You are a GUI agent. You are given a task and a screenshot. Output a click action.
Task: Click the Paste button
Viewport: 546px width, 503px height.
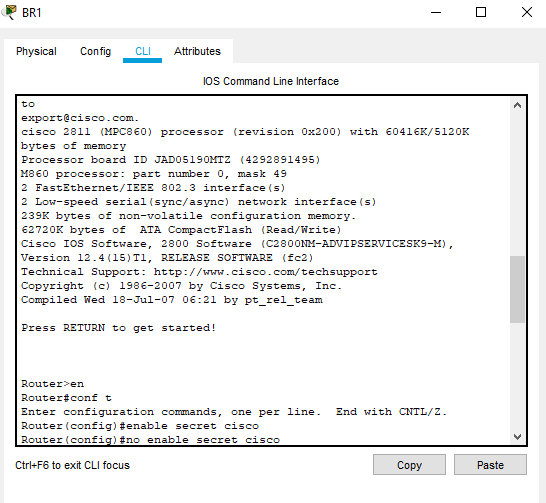pos(490,465)
